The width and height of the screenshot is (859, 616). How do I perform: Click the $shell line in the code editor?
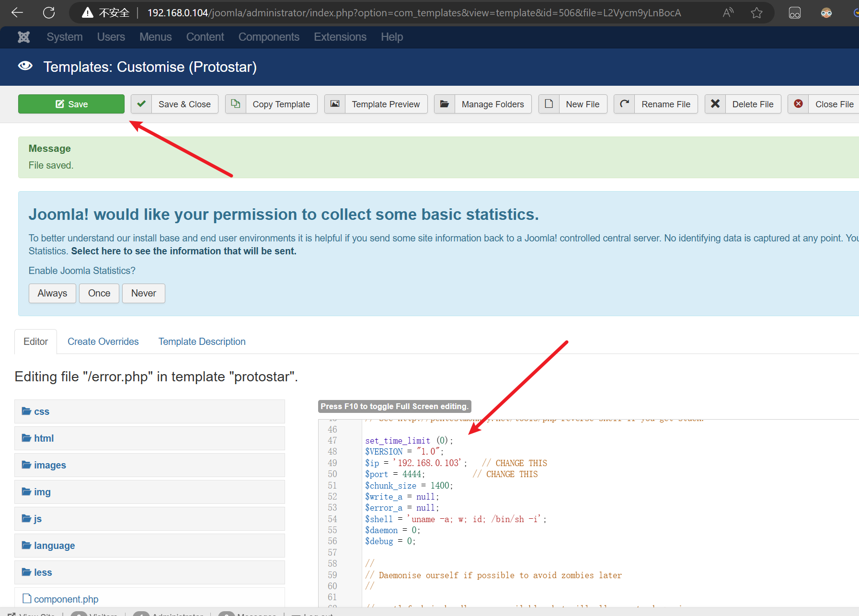[x=456, y=519]
